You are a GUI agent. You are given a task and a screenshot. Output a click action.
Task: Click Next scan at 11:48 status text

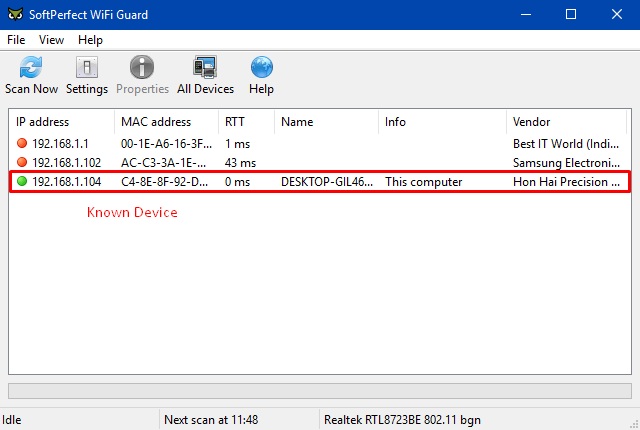pyautogui.click(x=211, y=420)
